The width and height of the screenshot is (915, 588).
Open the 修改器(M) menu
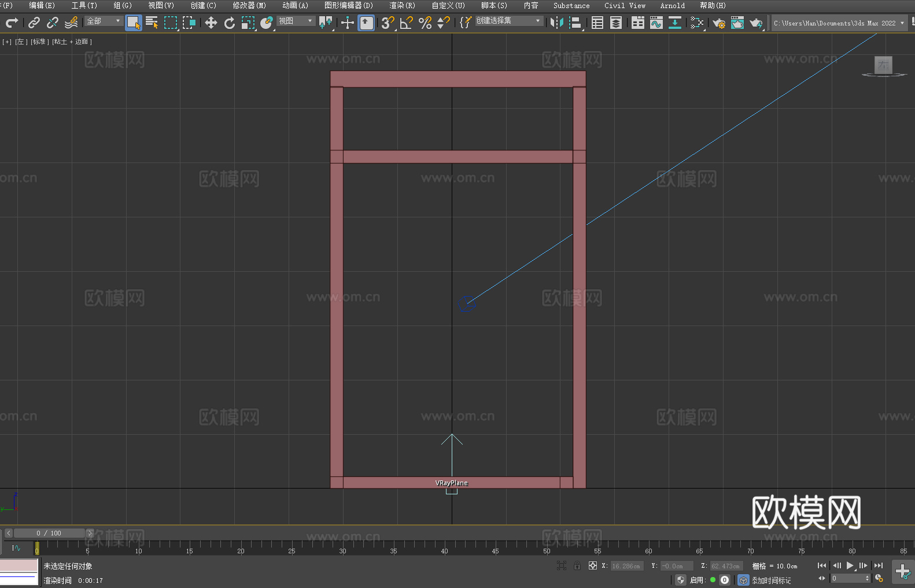click(x=249, y=5)
